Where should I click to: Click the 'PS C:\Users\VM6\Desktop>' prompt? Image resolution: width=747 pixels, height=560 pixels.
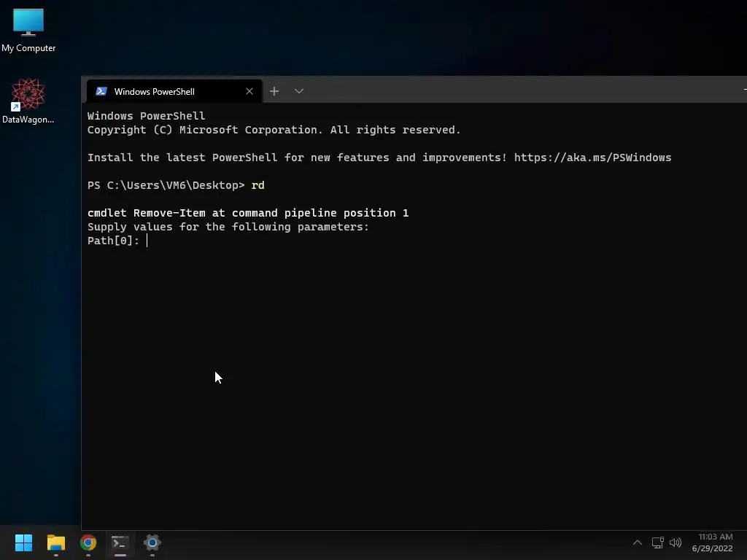pyautogui.click(x=166, y=185)
